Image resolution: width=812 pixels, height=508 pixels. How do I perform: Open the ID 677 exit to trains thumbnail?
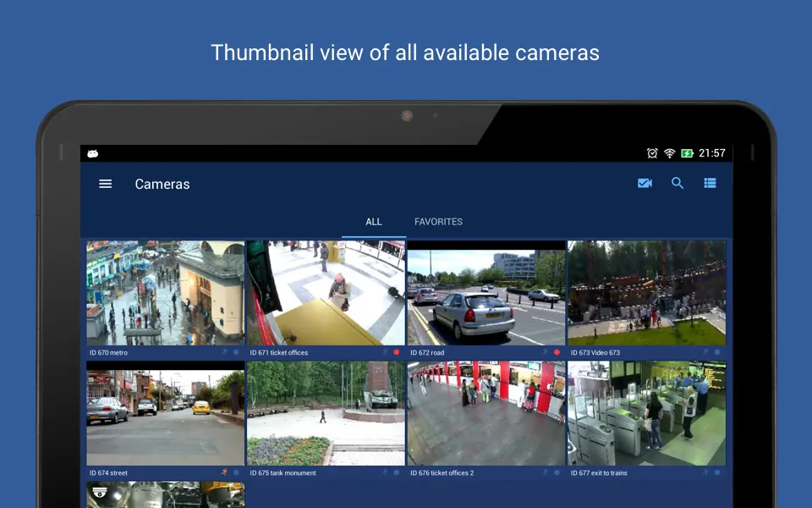[647, 413]
